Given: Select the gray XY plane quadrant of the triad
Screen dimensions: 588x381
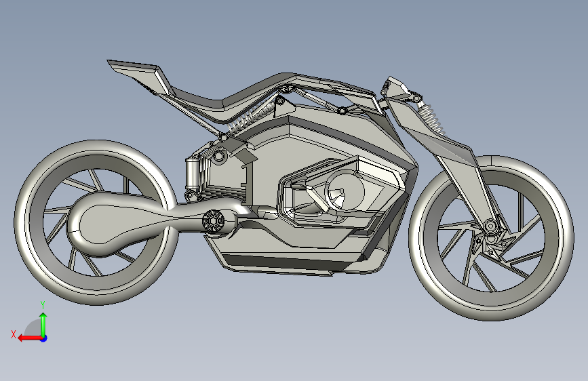Looking at the screenshot, I should pyautogui.click(x=34, y=328).
